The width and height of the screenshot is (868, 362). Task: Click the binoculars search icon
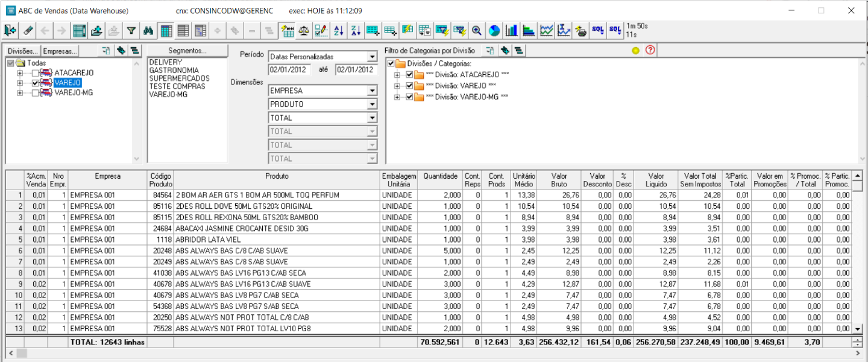[x=148, y=30]
